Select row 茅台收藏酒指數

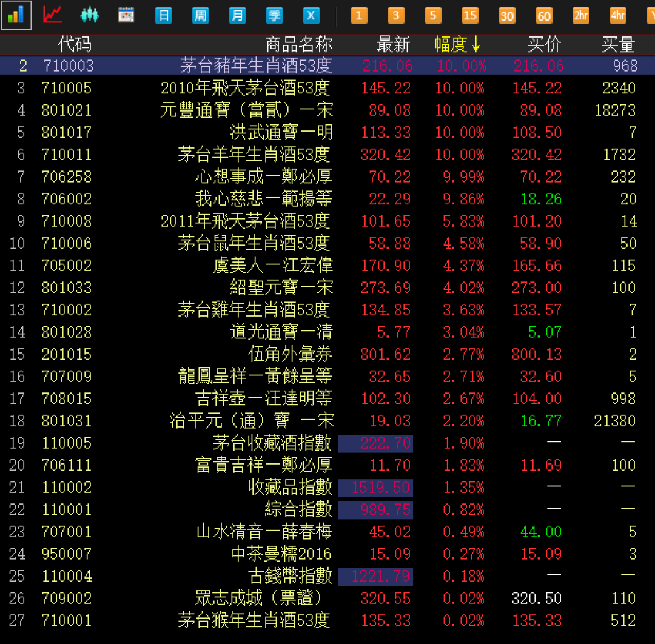pyautogui.click(x=327, y=443)
